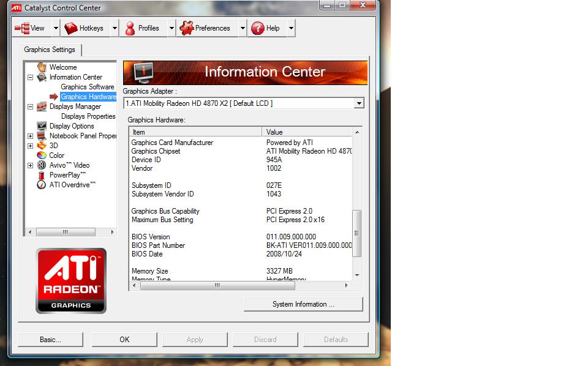Open the Hotkeys dropdown arrow
Screen dimensions: 588x366
[115, 28]
